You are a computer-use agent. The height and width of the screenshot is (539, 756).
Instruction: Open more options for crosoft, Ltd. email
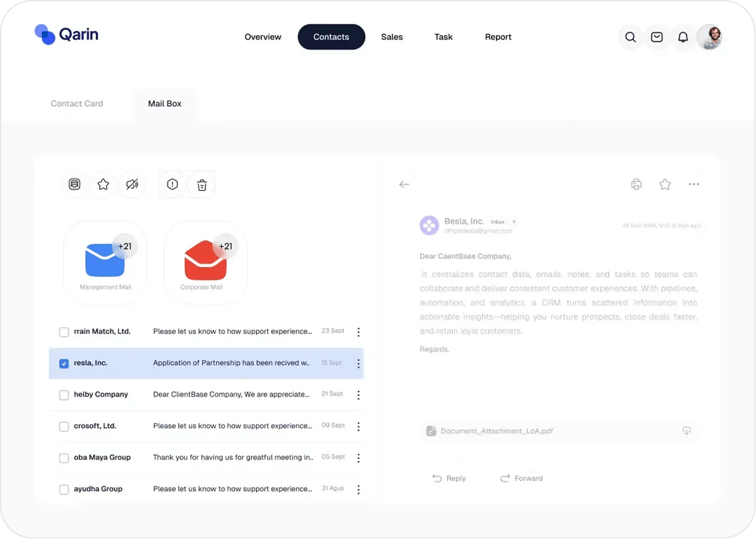point(358,427)
